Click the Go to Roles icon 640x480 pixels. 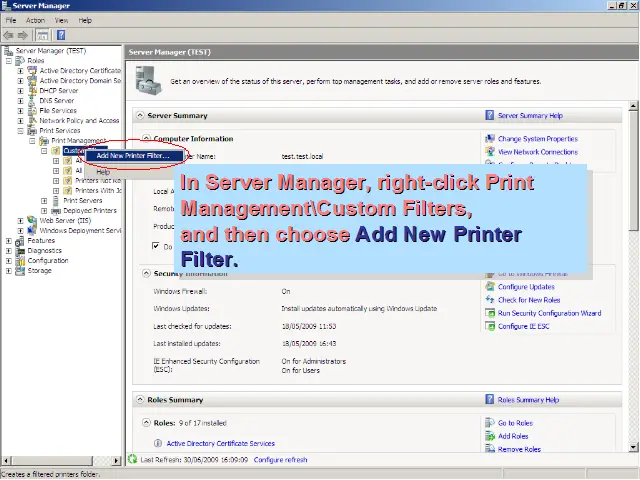tap(490, 423)
